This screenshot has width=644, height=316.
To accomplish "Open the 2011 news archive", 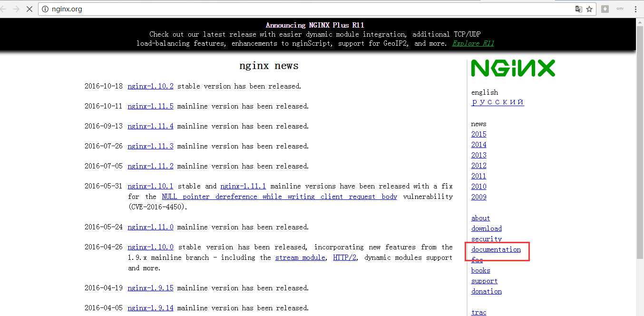I will (x=479, y=177).
